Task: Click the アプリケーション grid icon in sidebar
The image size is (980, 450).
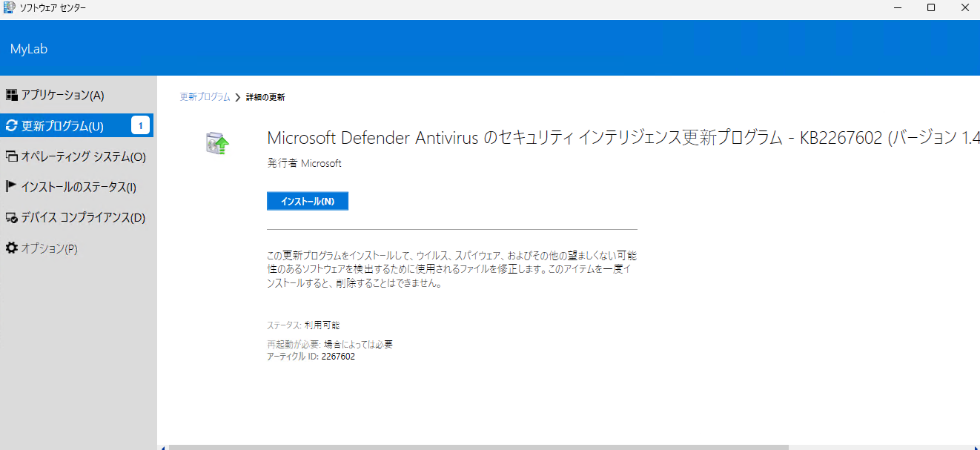Action: 11,95
